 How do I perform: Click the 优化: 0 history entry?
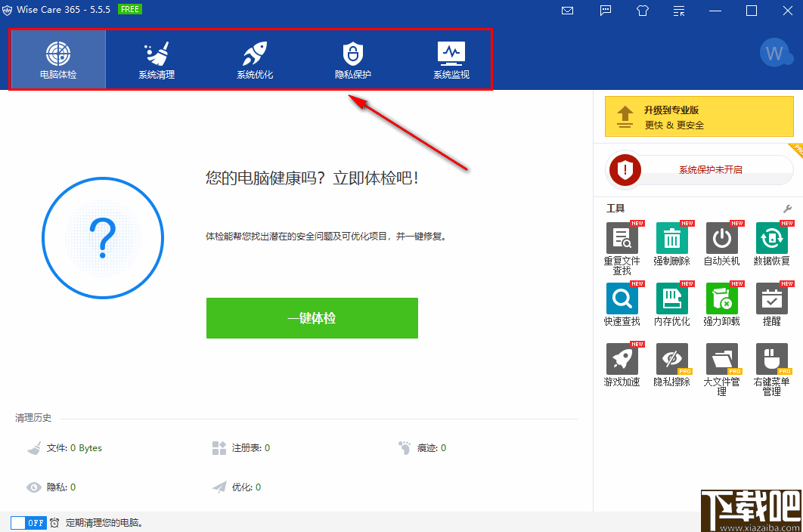237,487
